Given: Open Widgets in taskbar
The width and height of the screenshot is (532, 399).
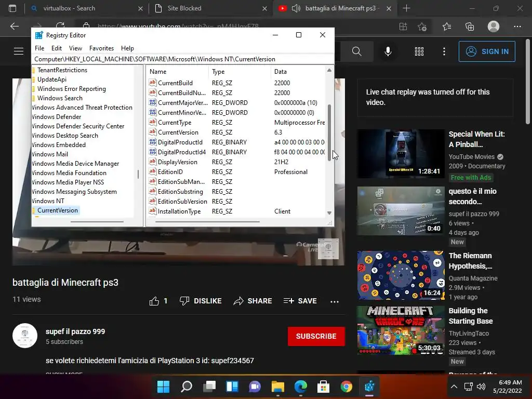Looking at the screenshot, I should click(x=232, y=387).
